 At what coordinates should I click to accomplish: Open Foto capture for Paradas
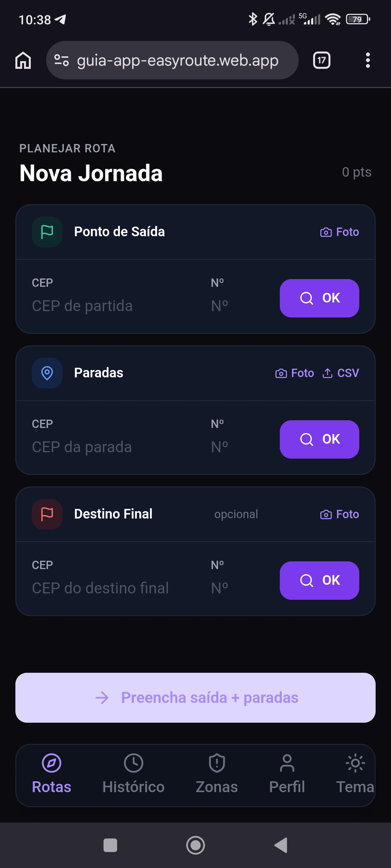295,373
